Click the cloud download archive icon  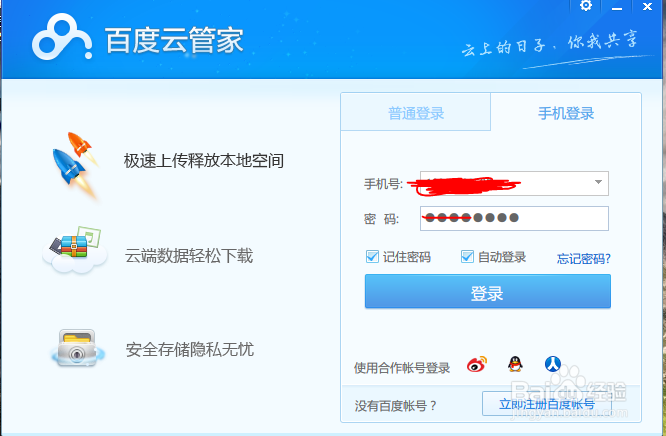click(75, 250)
